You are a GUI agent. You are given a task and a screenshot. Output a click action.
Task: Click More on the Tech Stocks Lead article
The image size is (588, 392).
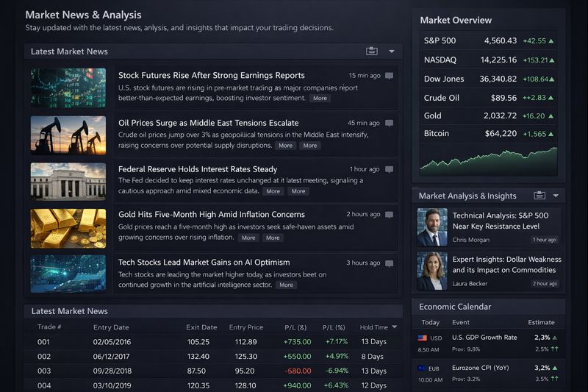click(x=286, y=285)
